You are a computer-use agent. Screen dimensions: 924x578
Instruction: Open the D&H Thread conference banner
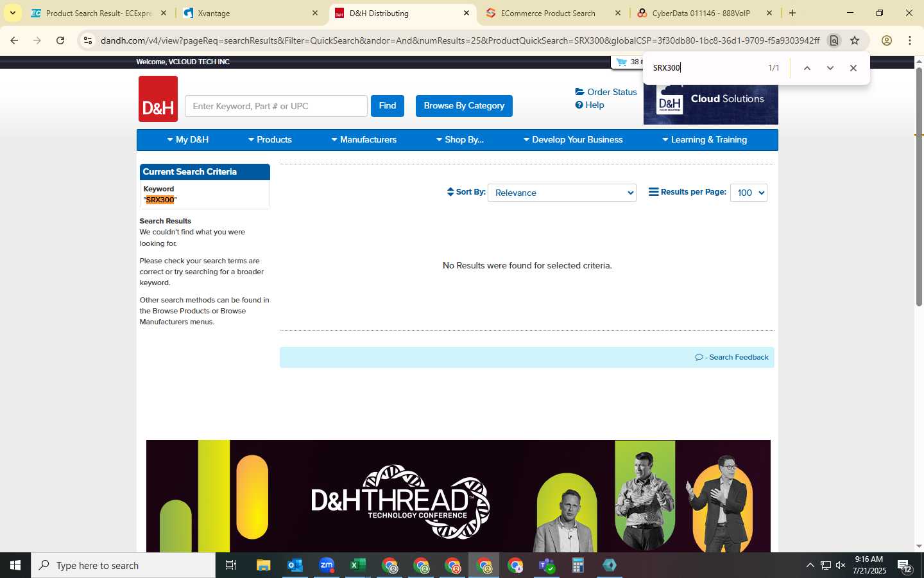(458, 496)
